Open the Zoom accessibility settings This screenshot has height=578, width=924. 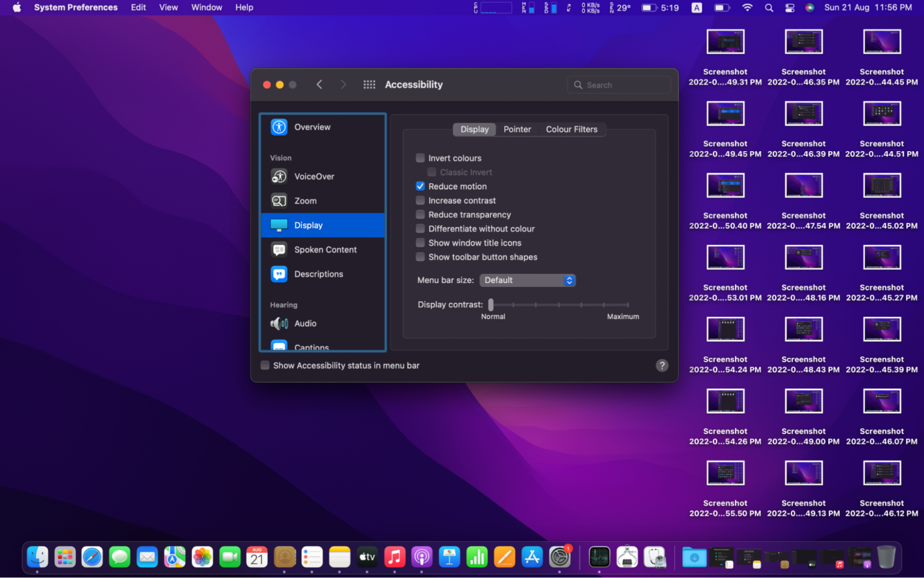point(306,200)
